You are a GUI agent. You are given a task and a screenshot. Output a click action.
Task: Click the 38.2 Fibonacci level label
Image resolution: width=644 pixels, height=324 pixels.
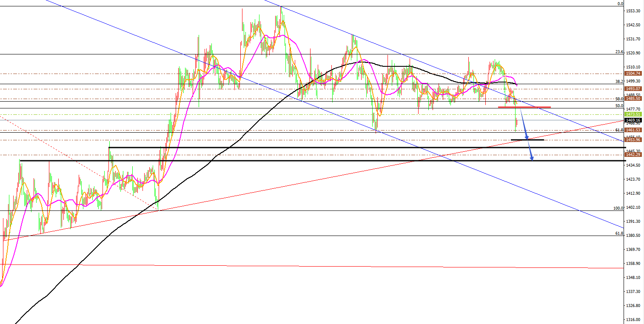click(619, 81)
